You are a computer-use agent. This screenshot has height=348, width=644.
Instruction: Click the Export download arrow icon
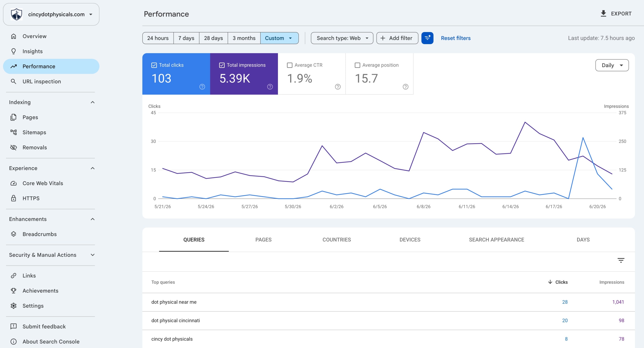[x=604, y=14]
